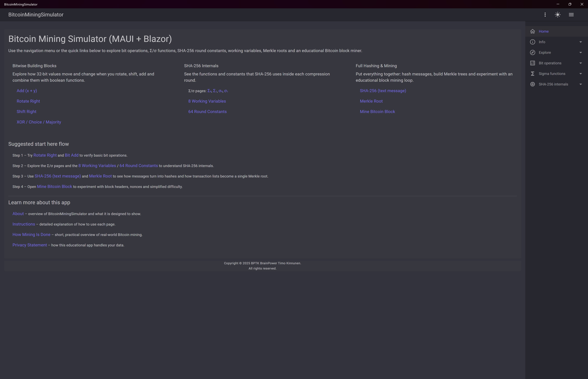Viewport: 588px width, 379px height.
Task: Expand the Info menu arrow
Action: (581, 42)
